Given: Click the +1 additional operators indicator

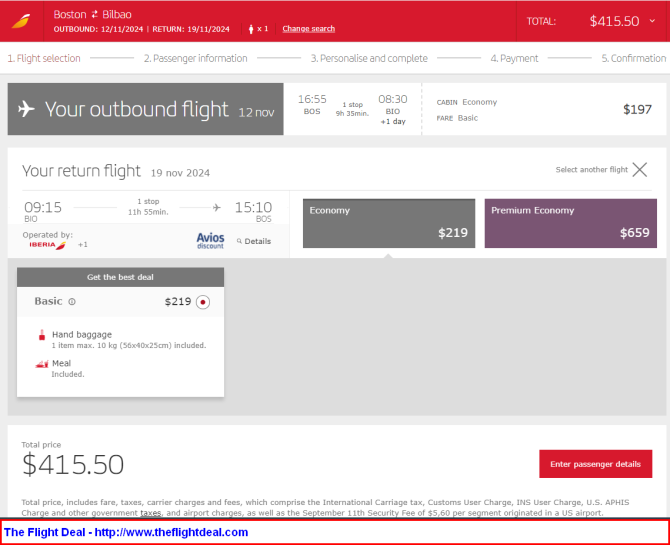Looking at the screenshot, I should [82, 245].
